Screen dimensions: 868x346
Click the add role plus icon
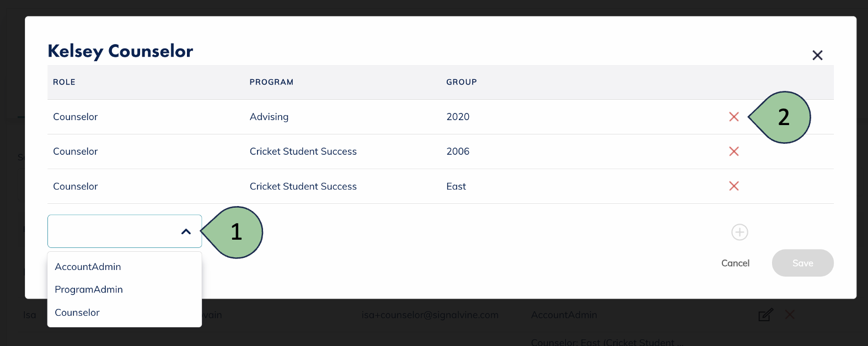click(740, 232)
